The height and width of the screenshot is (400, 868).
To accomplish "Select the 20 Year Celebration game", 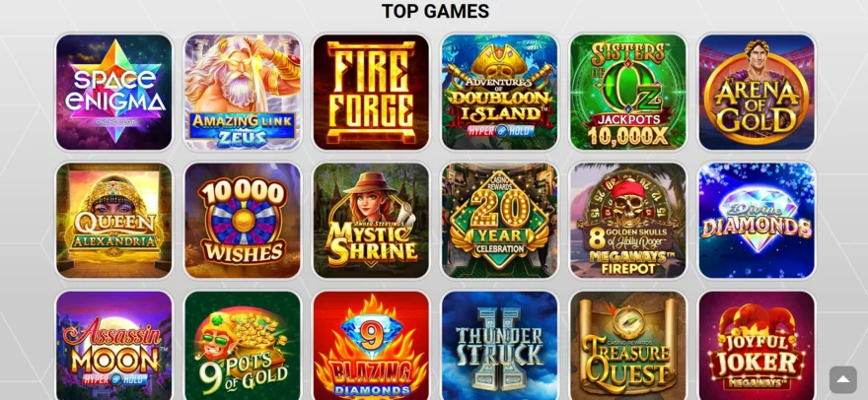I will tap(499, 220).
